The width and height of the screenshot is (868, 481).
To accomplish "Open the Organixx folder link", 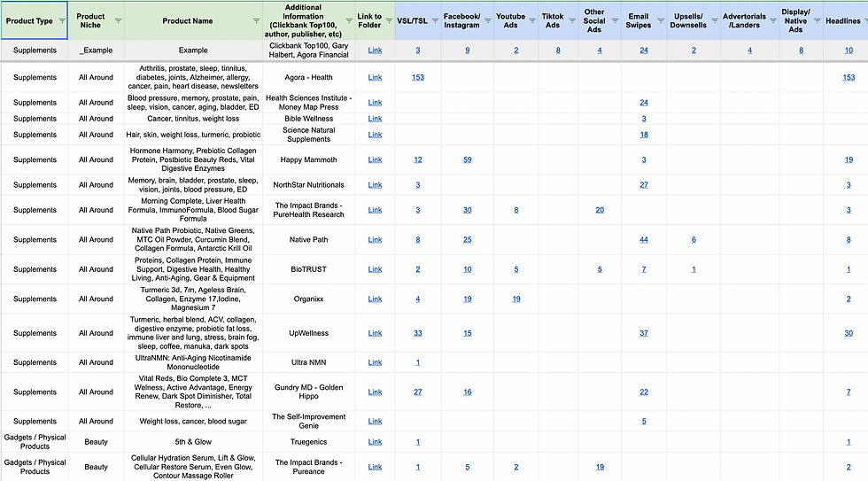I will (x=375, y=299).
